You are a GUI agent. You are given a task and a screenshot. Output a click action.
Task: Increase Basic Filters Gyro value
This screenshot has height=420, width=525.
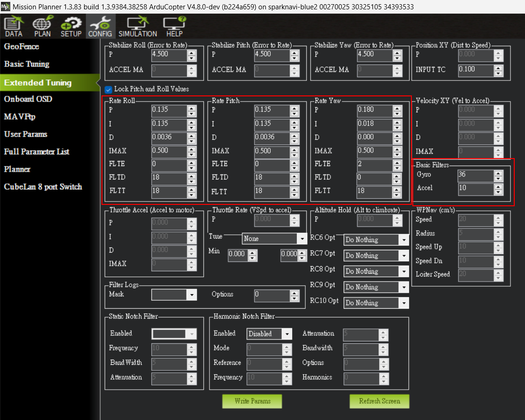(498, 173)
